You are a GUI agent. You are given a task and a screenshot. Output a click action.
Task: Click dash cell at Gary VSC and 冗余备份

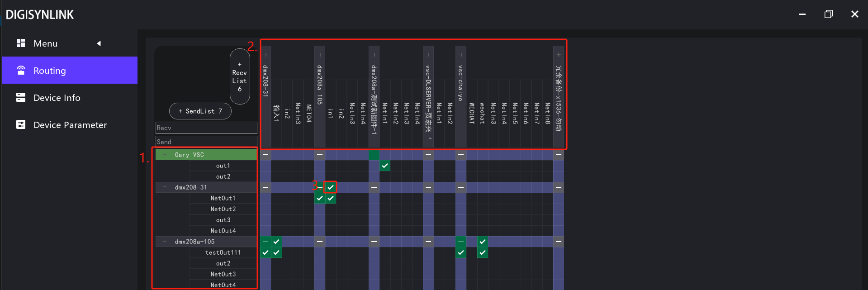559,155
